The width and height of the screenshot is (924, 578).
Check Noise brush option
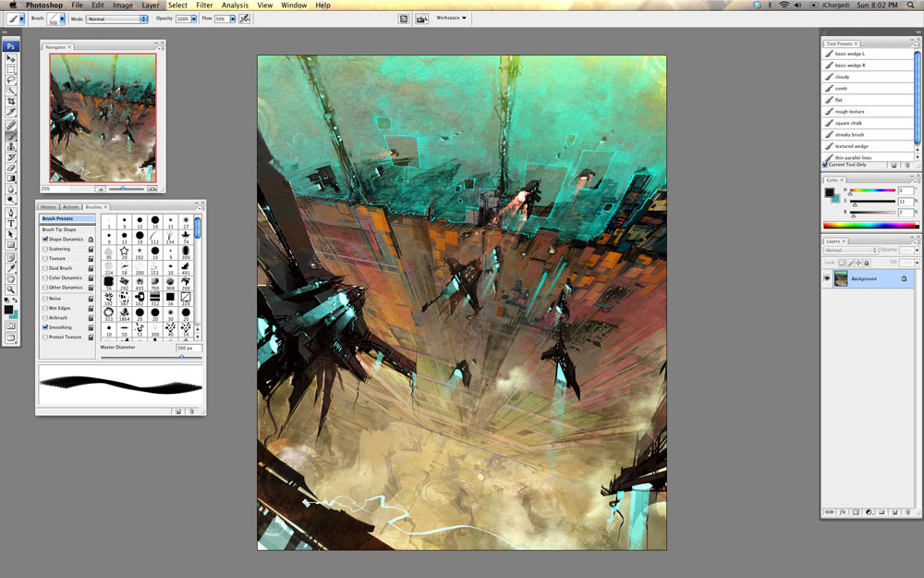pos(45,299)
